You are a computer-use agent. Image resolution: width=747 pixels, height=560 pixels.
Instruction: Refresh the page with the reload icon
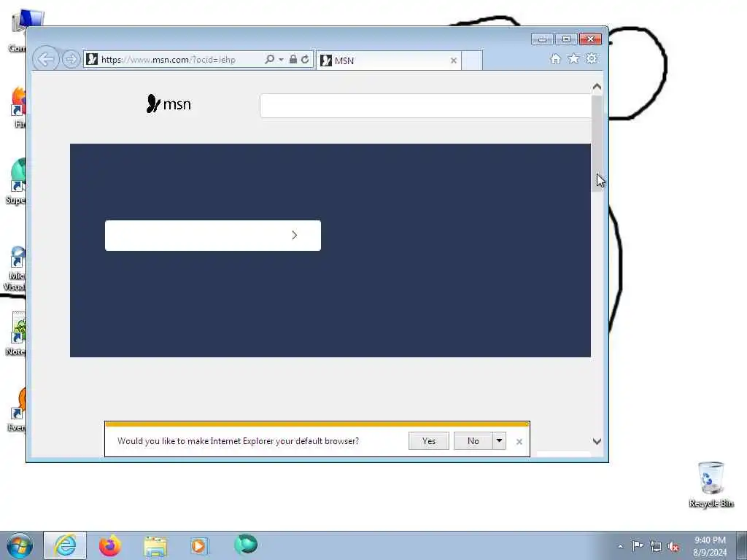tap(305, 60)
